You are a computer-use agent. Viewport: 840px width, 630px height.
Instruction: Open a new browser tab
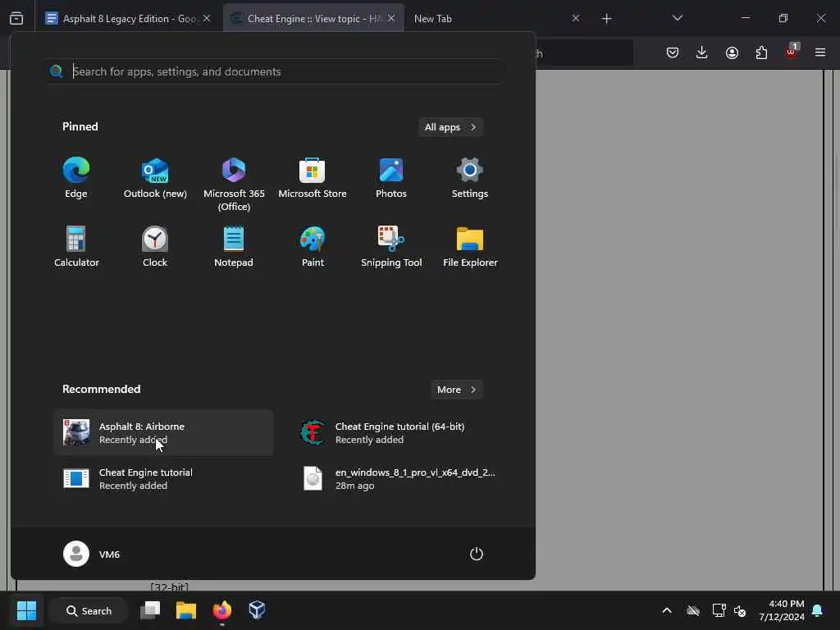606,19
